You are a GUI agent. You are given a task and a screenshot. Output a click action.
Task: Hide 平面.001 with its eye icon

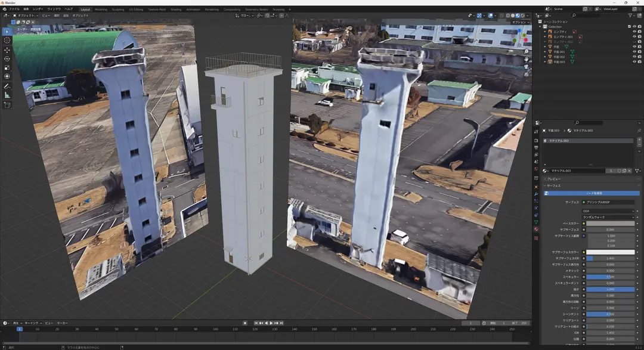(634, 52)
